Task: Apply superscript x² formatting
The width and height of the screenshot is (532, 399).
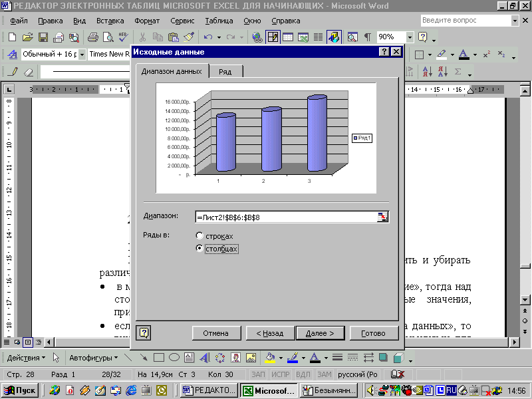Action: pos(487,55)
